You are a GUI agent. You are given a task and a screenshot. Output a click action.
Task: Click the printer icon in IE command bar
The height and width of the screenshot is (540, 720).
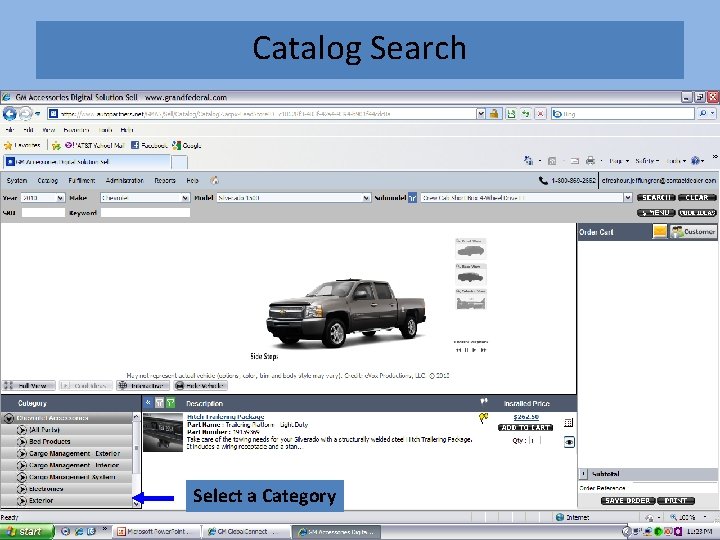click(591, 161)
